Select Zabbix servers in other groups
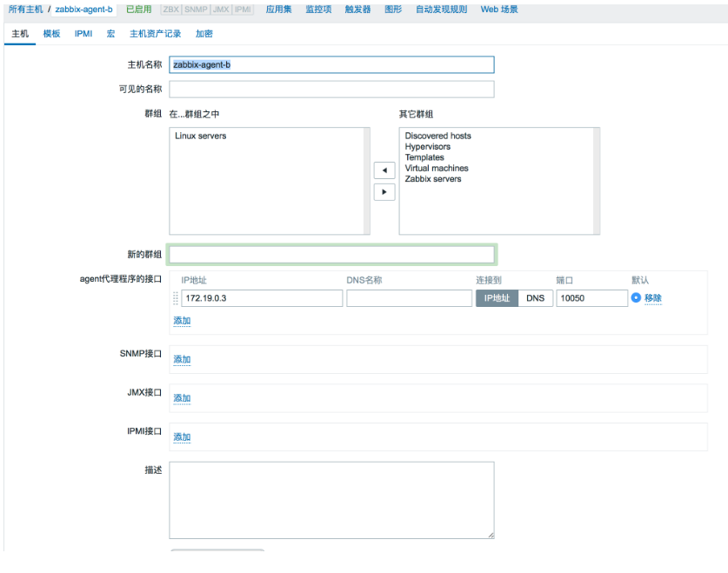The width and height of the screenshot is (728, 573). click(x=433, y=178)
